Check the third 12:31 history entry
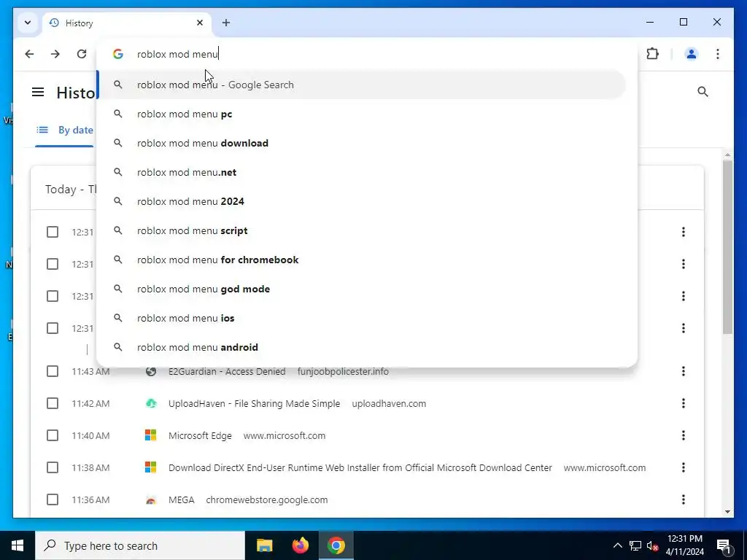 coord(53,296)
